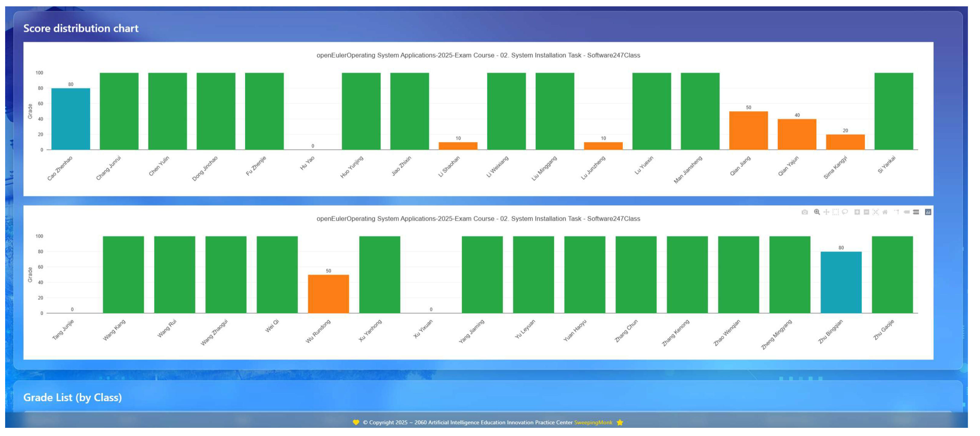Click the "Zhao Wenqian" axis label

click(x=727, y=333)
